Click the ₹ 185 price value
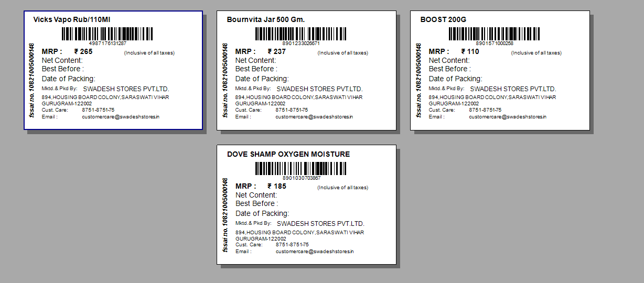 (277, 186)
